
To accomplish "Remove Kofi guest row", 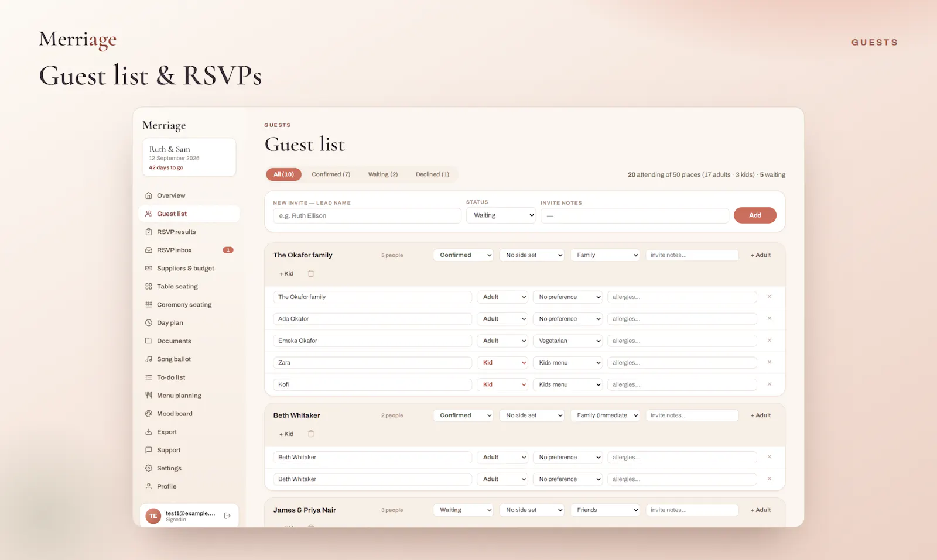I will point(770,384).
